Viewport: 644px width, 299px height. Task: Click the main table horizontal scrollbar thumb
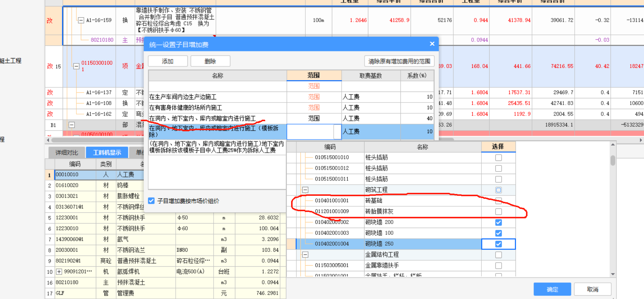pos(253,140)
